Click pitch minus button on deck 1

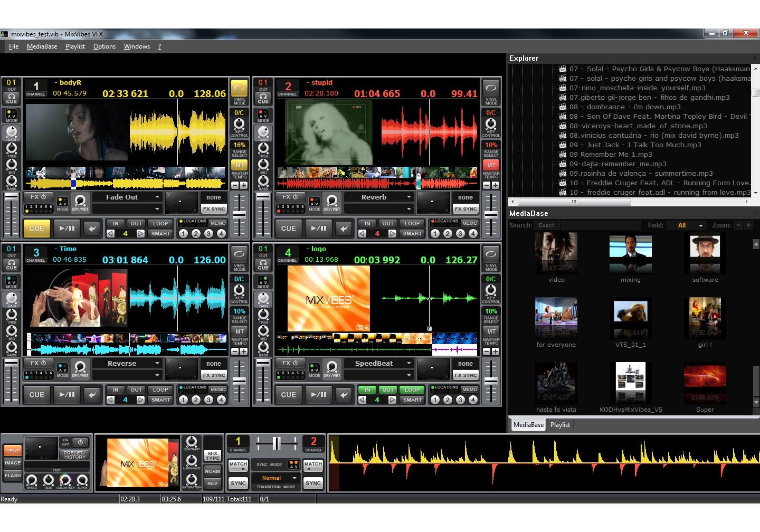tap(235, 185)
